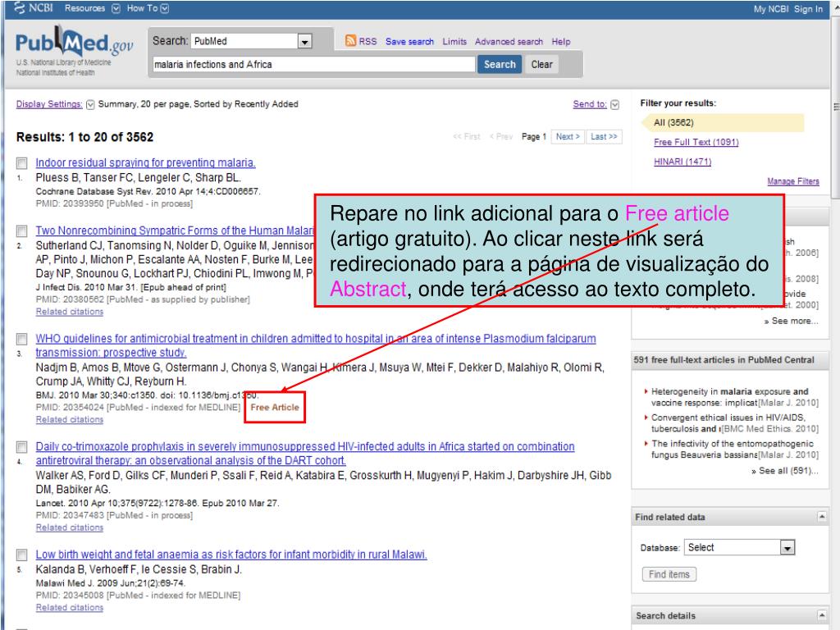
Task: Tick checkbox for WHO guidelines result
Action: (22, 339)
